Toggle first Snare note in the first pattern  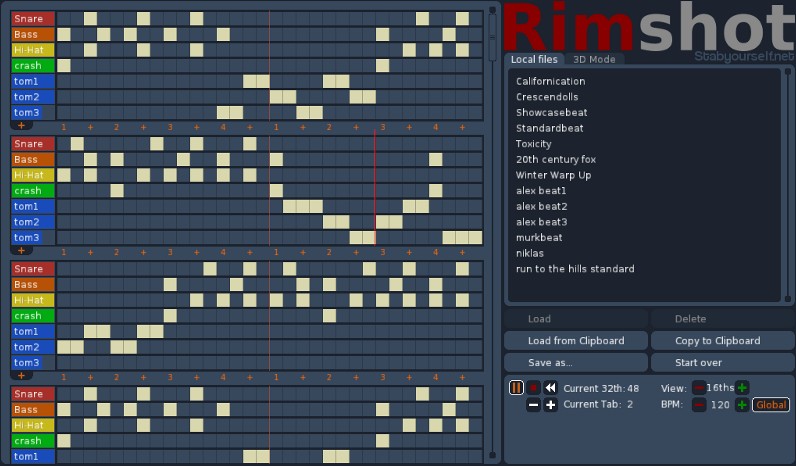90,19
